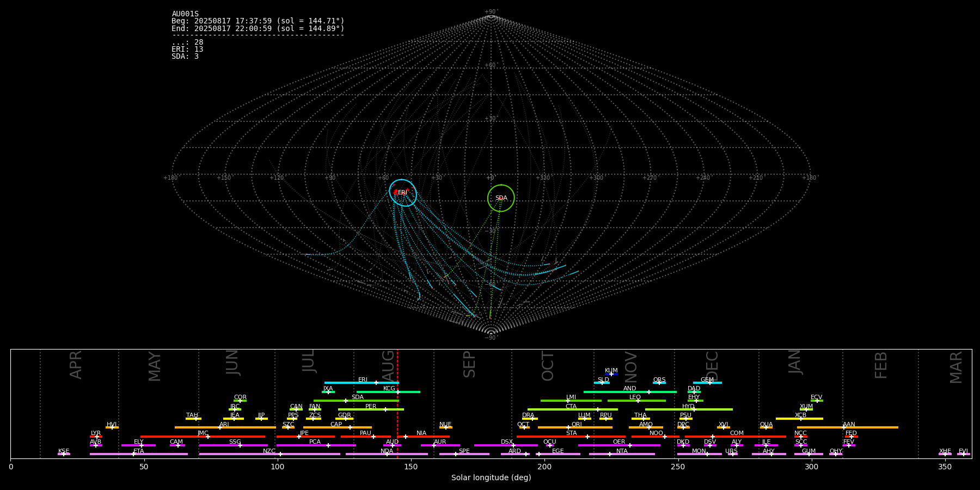The image size is (980, 490).
Task: Click the 150 tick on solar longitude axis
Action: [411, 467]
